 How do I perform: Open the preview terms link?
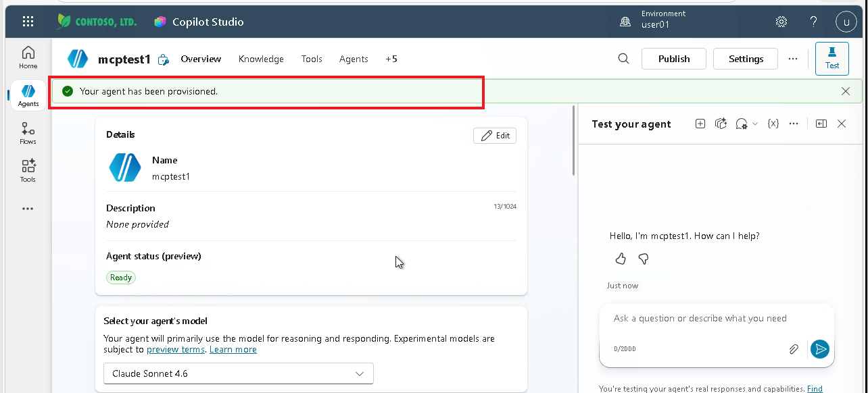176,350
